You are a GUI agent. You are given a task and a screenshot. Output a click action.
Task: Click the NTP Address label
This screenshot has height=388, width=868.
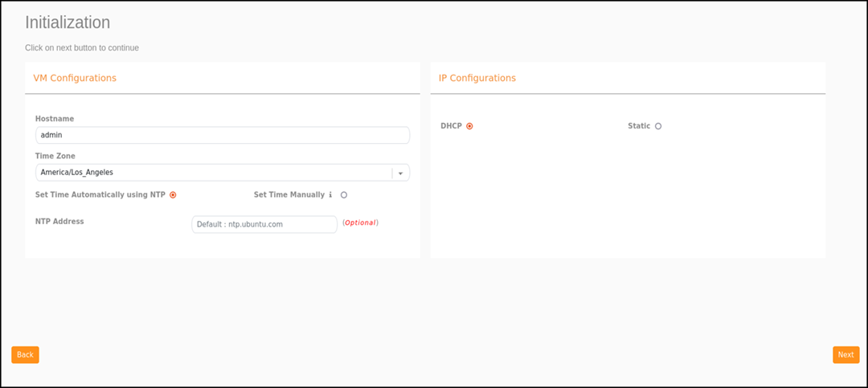pyautogui.click(x=59, y=222)
